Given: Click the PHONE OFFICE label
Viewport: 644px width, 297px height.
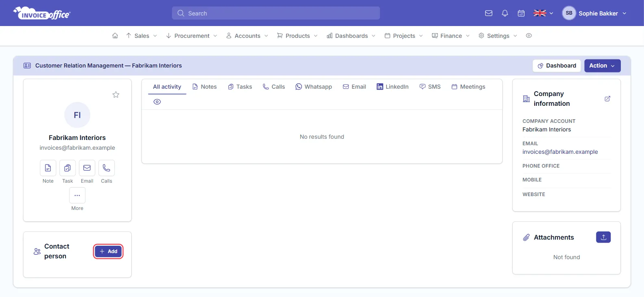Looking at the screenshot, I should [541, 166].
